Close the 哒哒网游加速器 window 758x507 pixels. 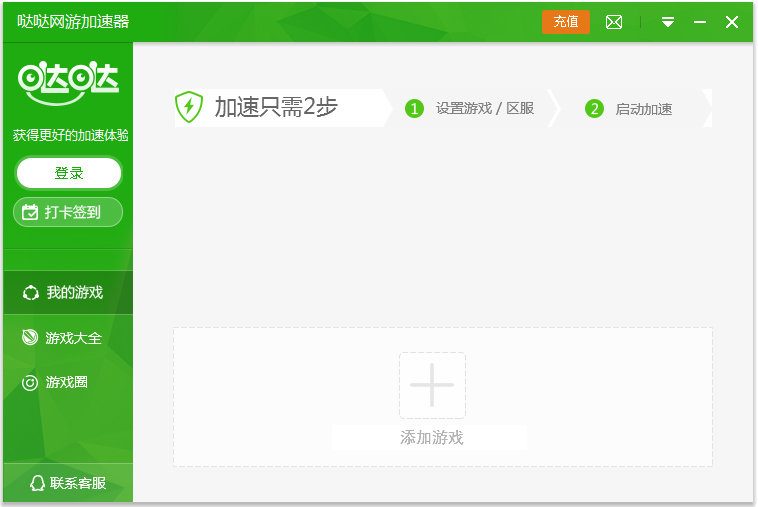732,22
